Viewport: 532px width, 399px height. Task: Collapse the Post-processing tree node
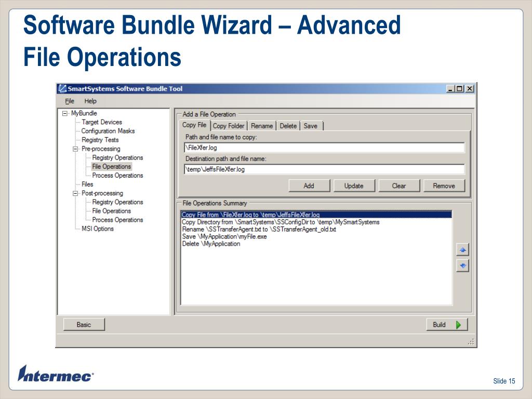point(75,193)
